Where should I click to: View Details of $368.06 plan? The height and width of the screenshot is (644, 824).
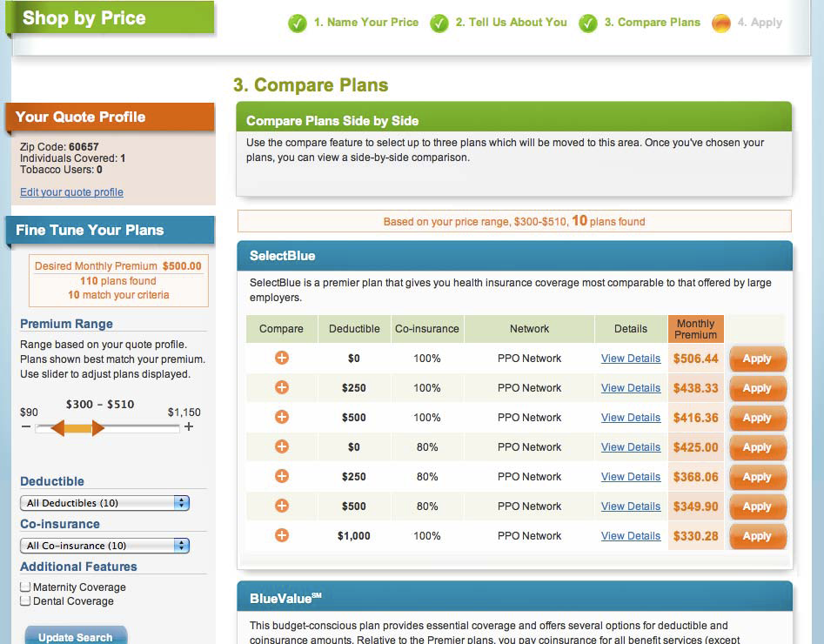[631, 476]
